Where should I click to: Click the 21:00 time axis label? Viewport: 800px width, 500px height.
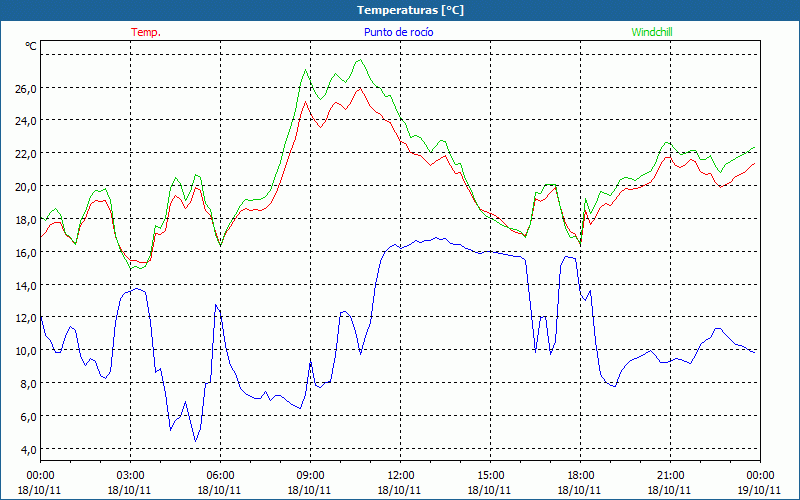coord(670,476)
